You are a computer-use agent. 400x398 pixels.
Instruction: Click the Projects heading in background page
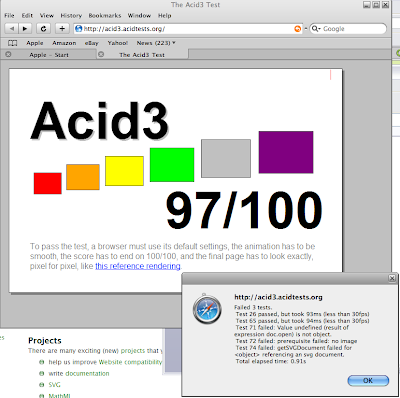(45, 341)
